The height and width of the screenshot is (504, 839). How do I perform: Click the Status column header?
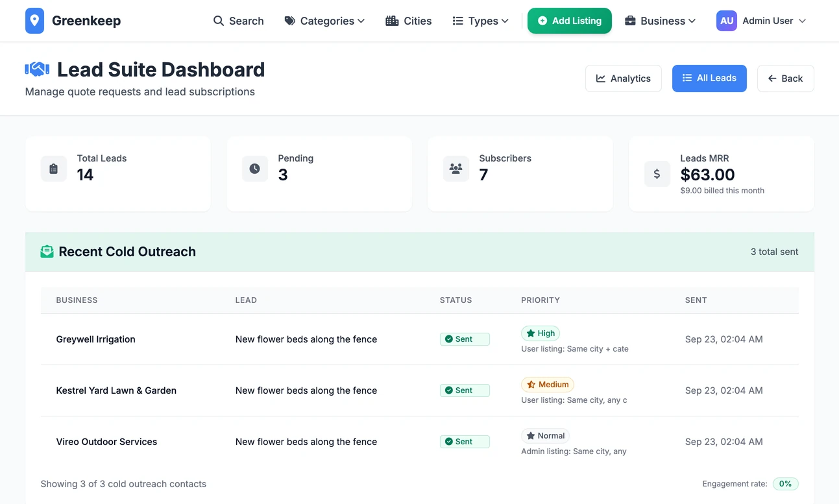[x=456, y=300]
